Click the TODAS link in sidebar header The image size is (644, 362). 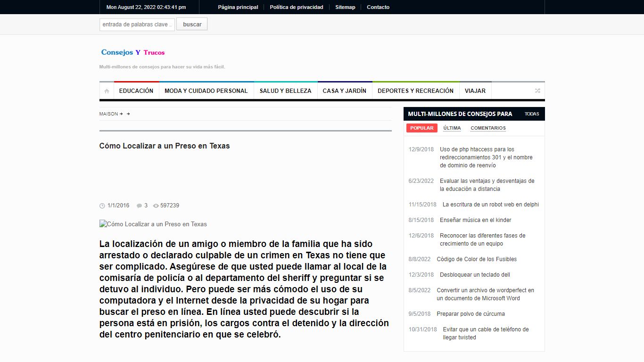click(532, 114)
